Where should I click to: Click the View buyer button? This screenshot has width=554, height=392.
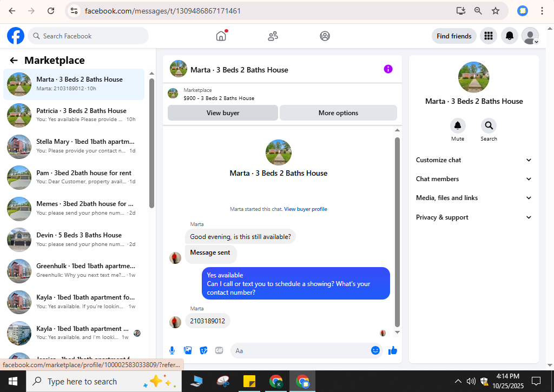click(222, 112)
